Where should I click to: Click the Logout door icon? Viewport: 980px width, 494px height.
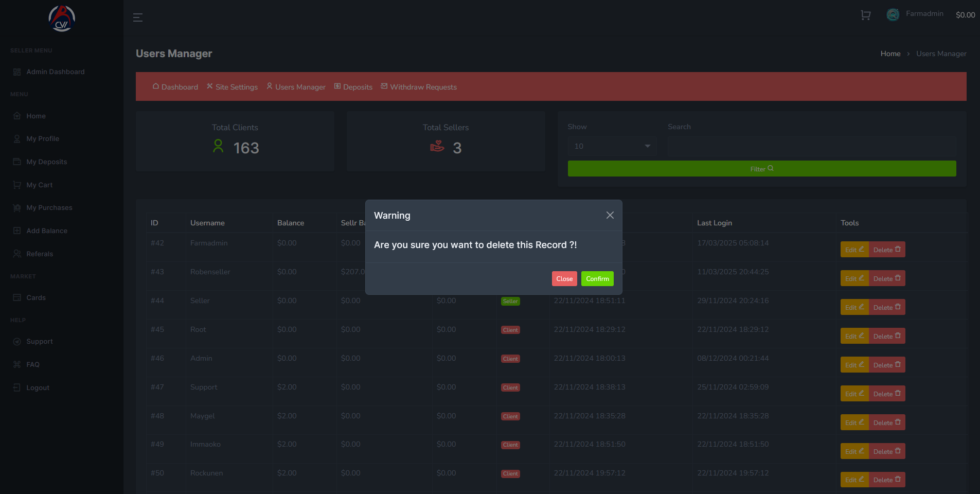(17, 387)
